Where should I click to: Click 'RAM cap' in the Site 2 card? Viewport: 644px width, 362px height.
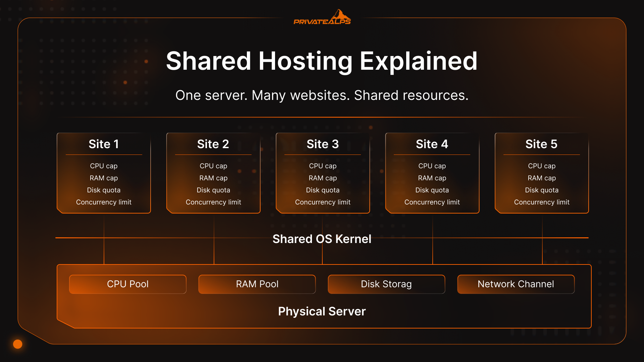[x=213, y=178]
